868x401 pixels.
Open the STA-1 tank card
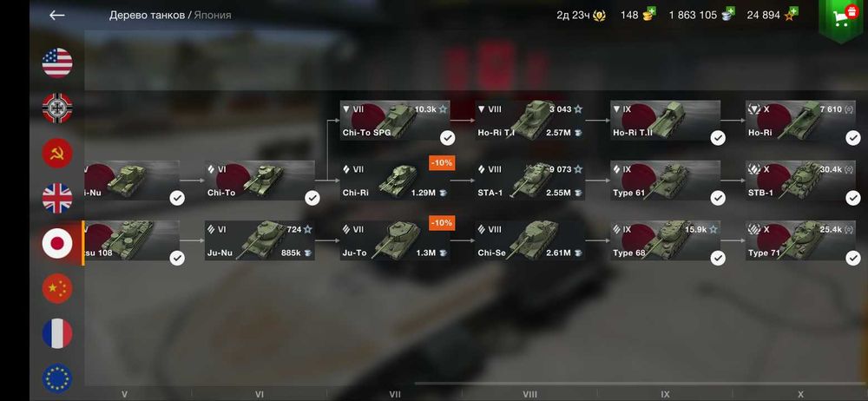coord(529,181)
